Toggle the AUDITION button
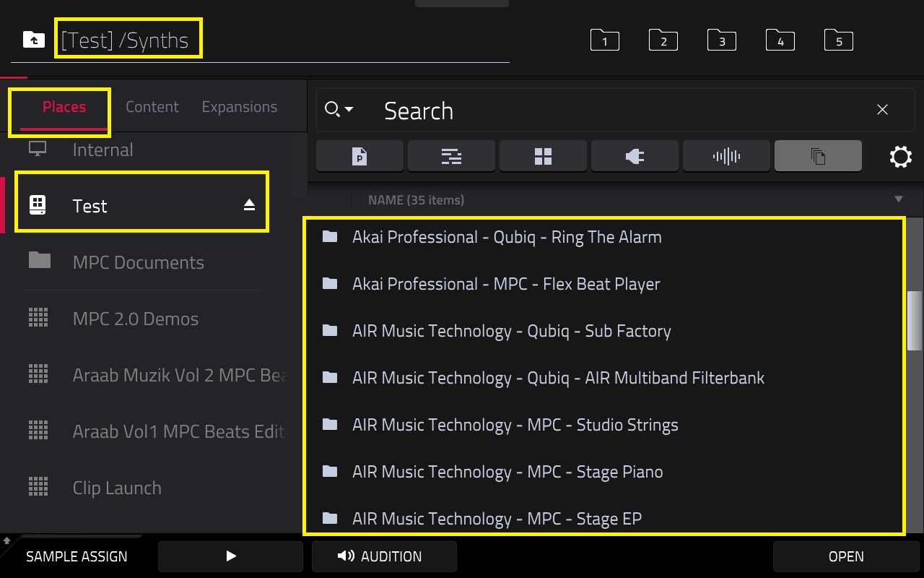This screenshot has width=924, height=578. (x=384, y=556)
